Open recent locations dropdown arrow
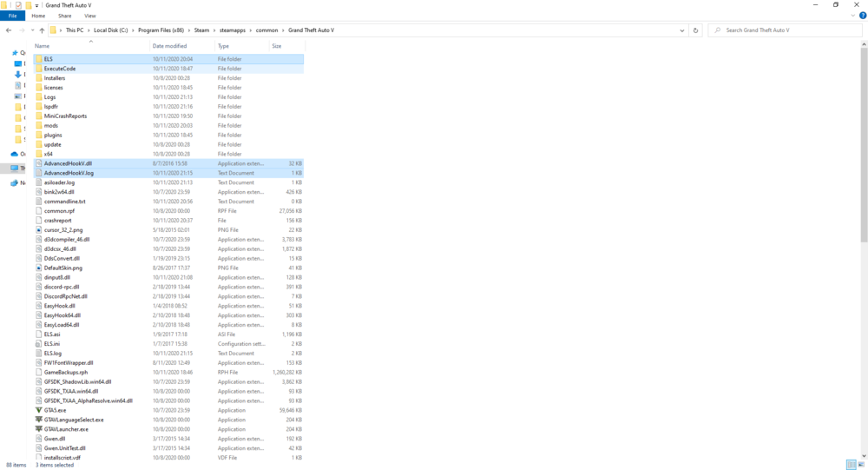The width and height of the screenshot is (868, 470). pos(33,30)
